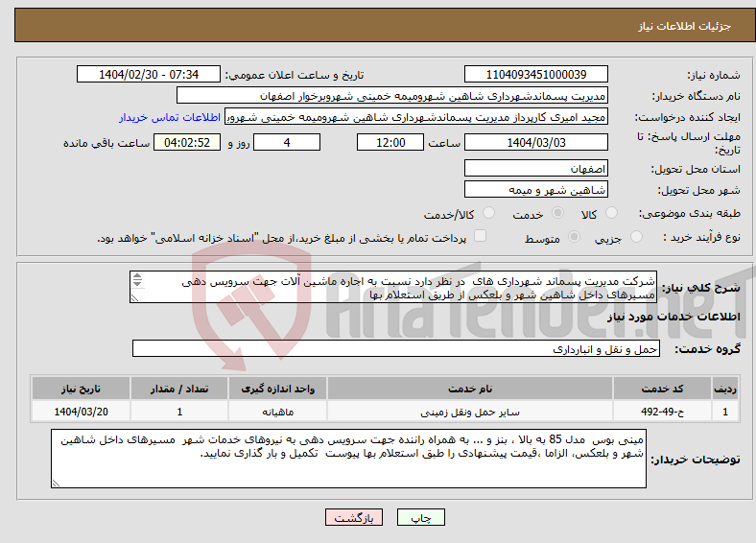Viewport: 756px width, 543px height.
Task: Click the جزئیات اطلاعات نیاز header title
Action: [685, 26]
